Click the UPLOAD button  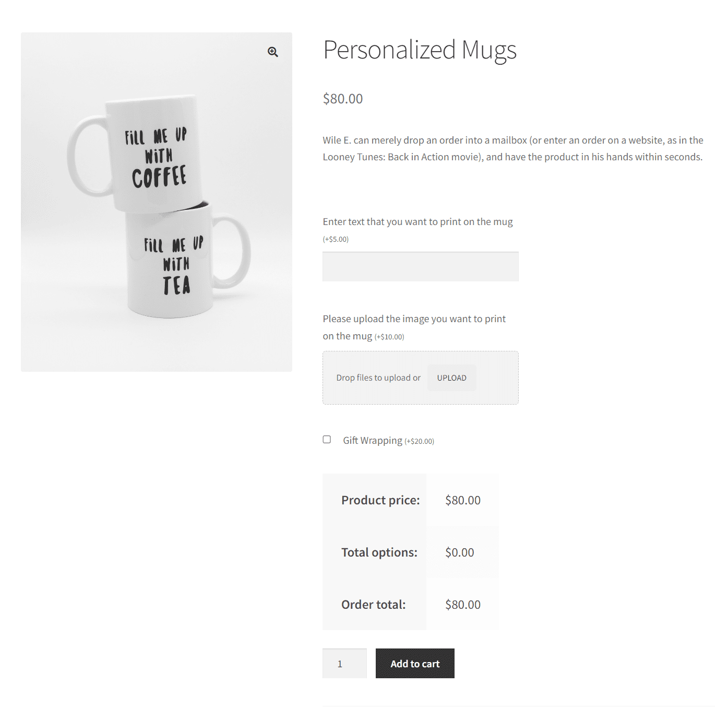pyautogui.click(x=452, y=377)
